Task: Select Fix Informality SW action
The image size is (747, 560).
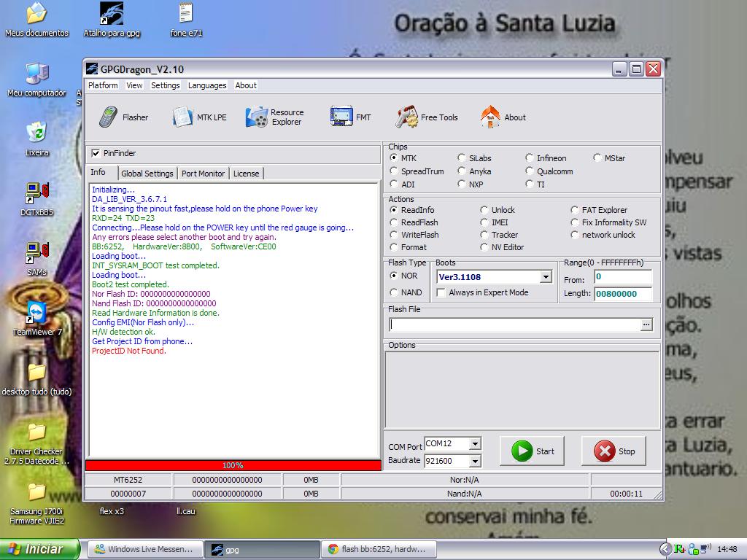Action: point(575,222)
